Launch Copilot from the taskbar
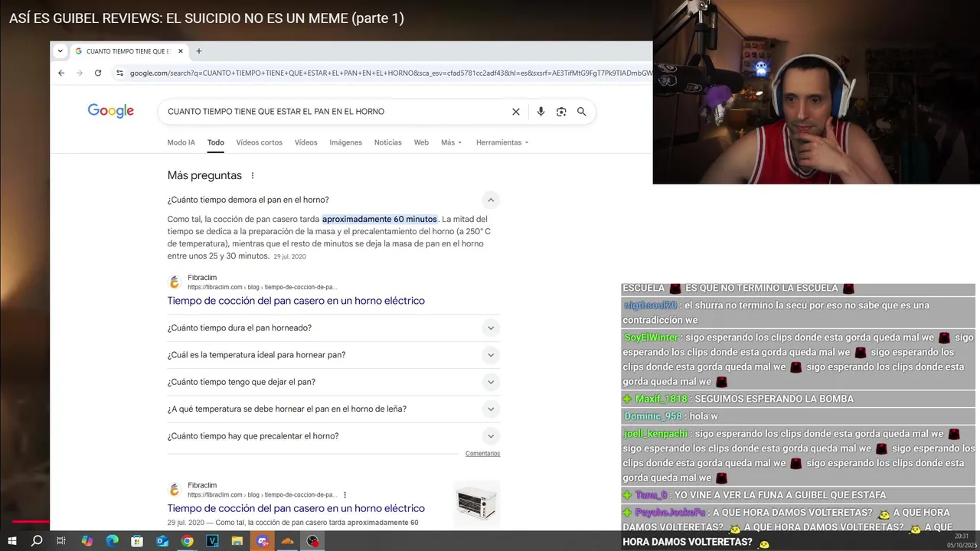 pyautogui.click(x=87, y=541)
